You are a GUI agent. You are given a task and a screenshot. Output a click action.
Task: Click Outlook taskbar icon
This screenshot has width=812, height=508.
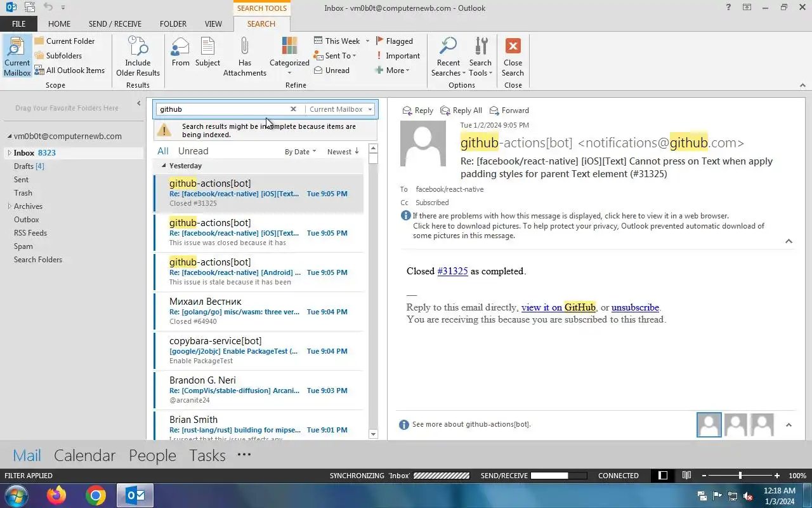point(135,495)
